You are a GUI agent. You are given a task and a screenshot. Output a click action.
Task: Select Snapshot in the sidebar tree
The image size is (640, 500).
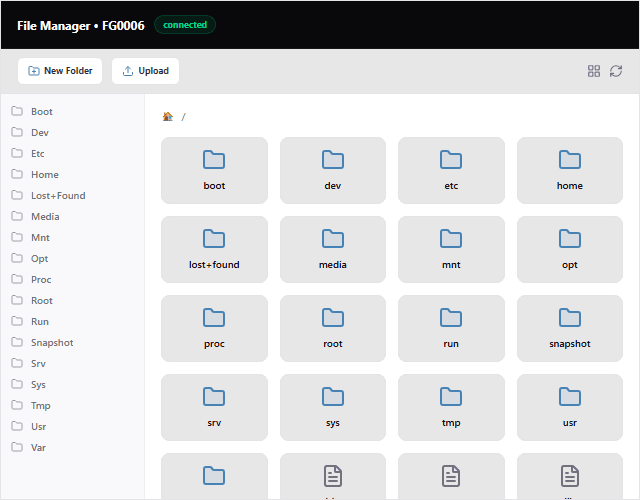tap(72, 342)
